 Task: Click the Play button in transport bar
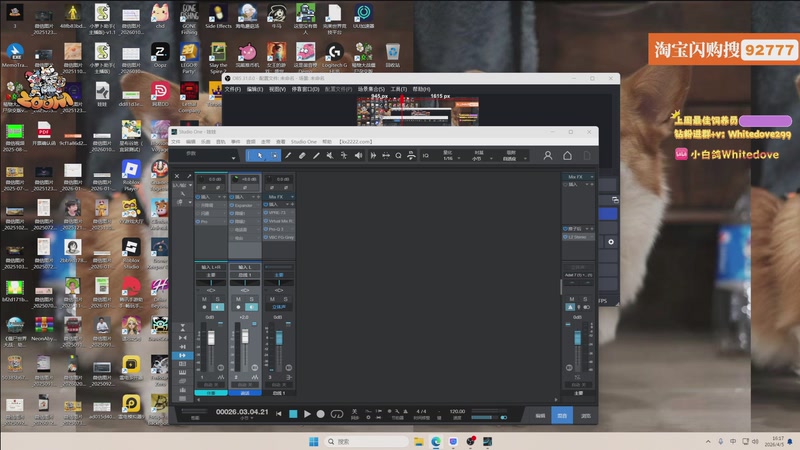coord(307,414)
